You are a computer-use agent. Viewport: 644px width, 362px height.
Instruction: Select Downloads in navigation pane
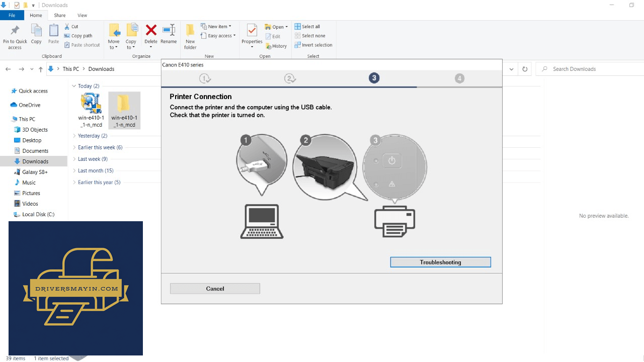point(34,161)
